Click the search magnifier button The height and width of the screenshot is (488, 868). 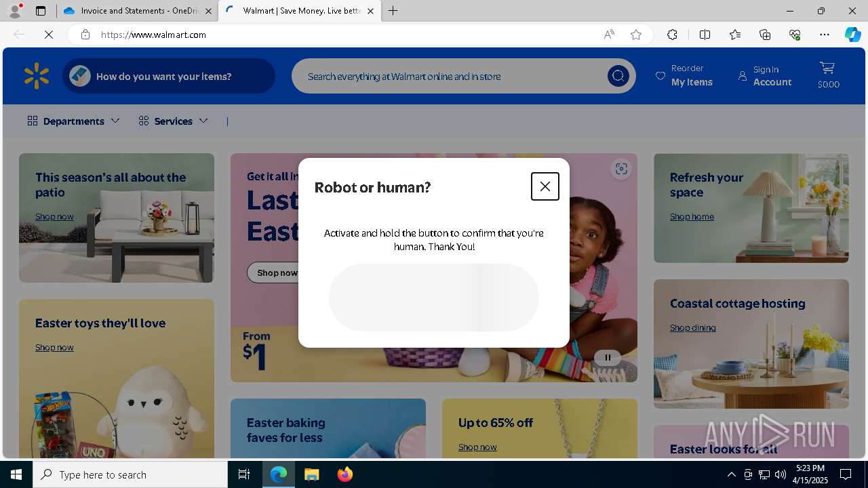tap(618, 76)
